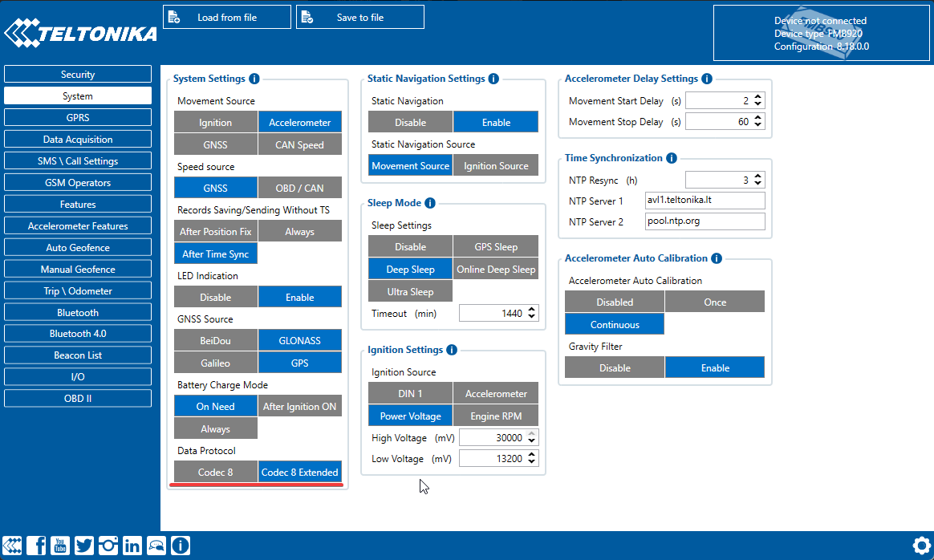Click Save to file button
The image size is (934, 560).
[x=360, y=18]
